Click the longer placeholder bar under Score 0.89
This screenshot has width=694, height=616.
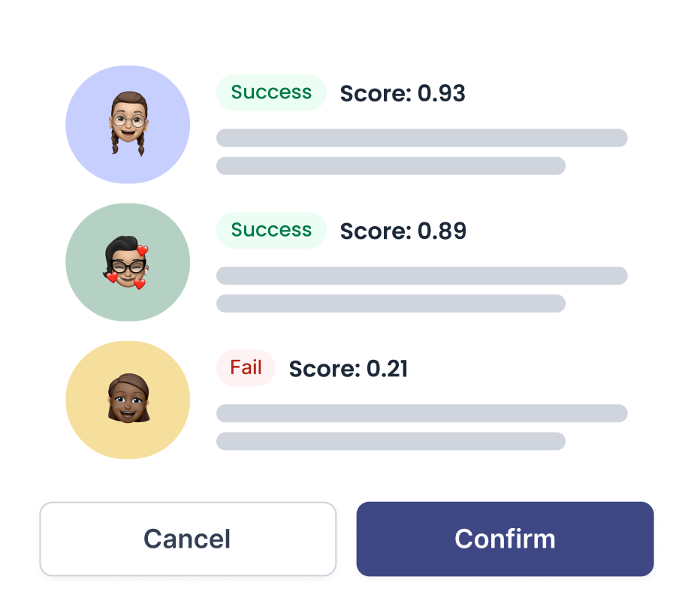421,276
